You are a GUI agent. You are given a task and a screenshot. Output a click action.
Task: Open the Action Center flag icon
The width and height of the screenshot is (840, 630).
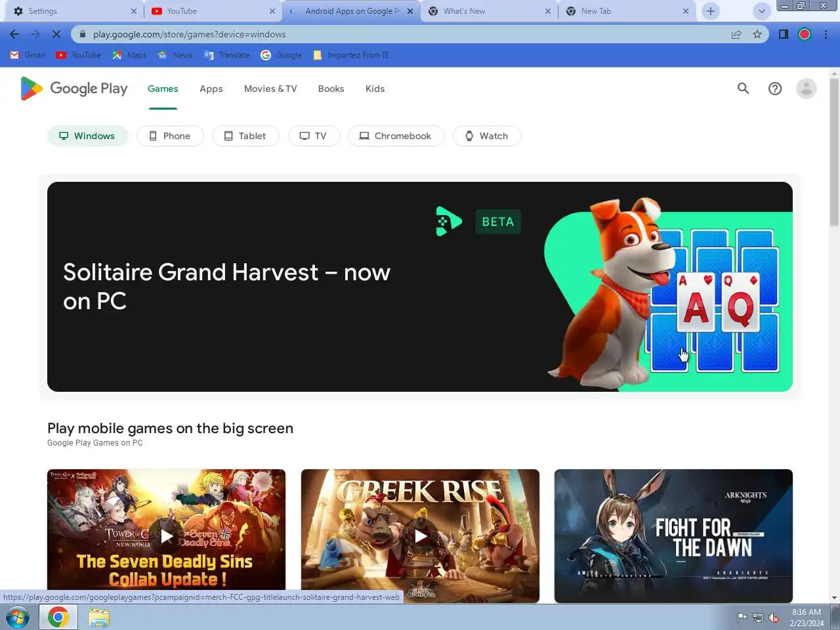(742, 618)
